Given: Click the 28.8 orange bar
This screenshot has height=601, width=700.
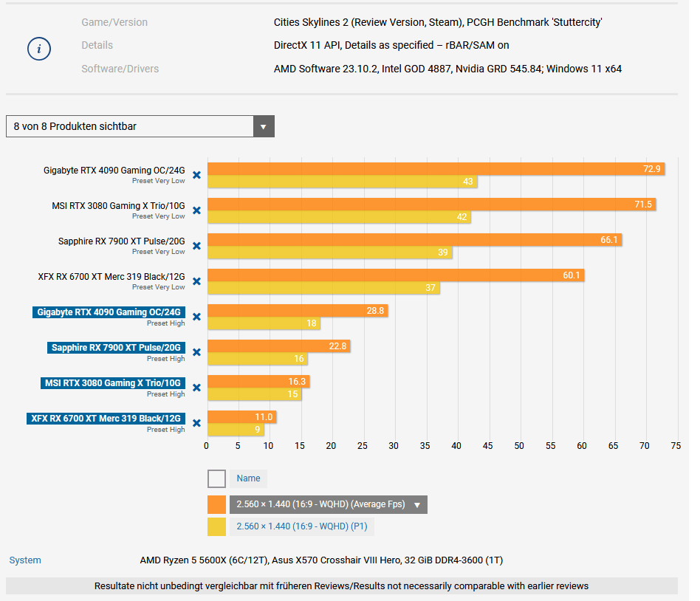Looking at the screenshot, I should [x=298, y=311].
